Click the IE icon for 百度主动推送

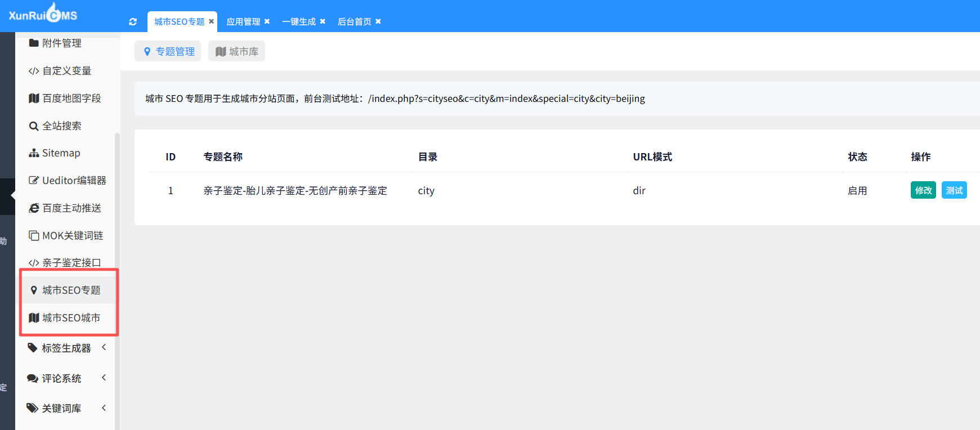34,208
